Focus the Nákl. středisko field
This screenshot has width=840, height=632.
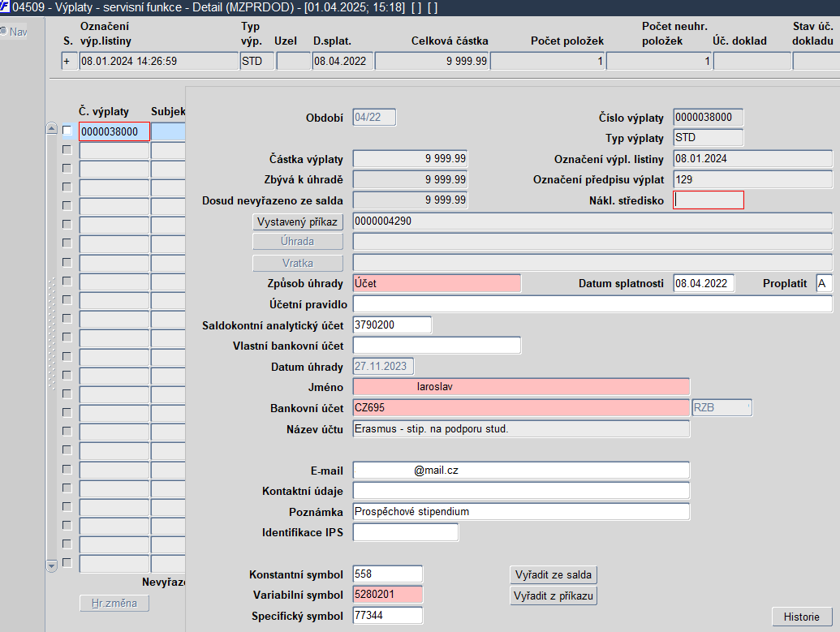pos(708,200)
